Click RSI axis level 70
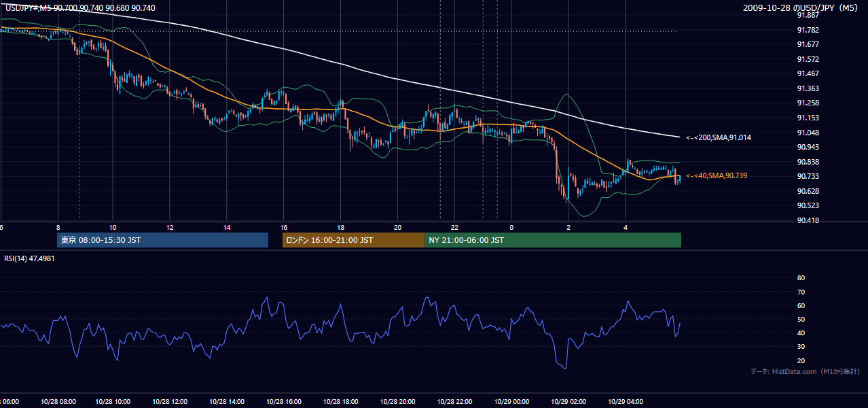Screen dimensions: 868x408 click(801, 292)
